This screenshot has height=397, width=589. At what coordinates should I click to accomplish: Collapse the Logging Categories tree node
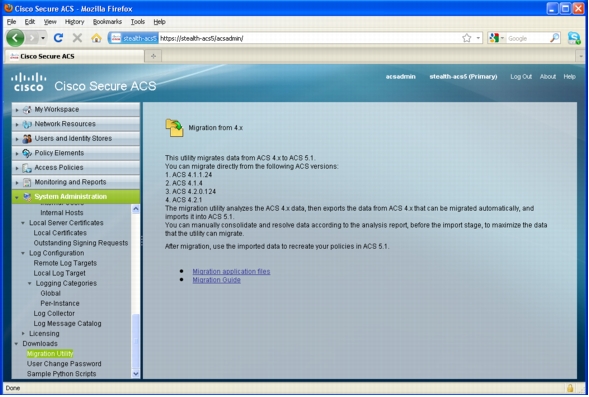(30, 284)
